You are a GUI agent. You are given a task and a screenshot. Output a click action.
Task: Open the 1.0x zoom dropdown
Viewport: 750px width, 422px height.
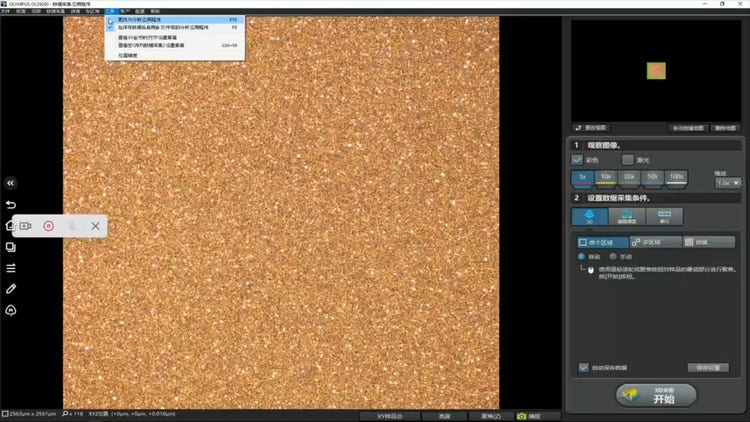(727, 182)
